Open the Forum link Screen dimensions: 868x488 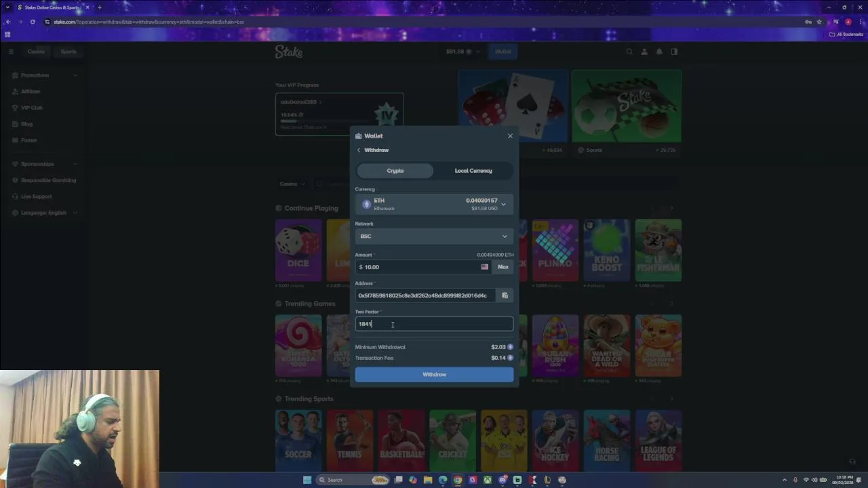[x=28, y=140]
